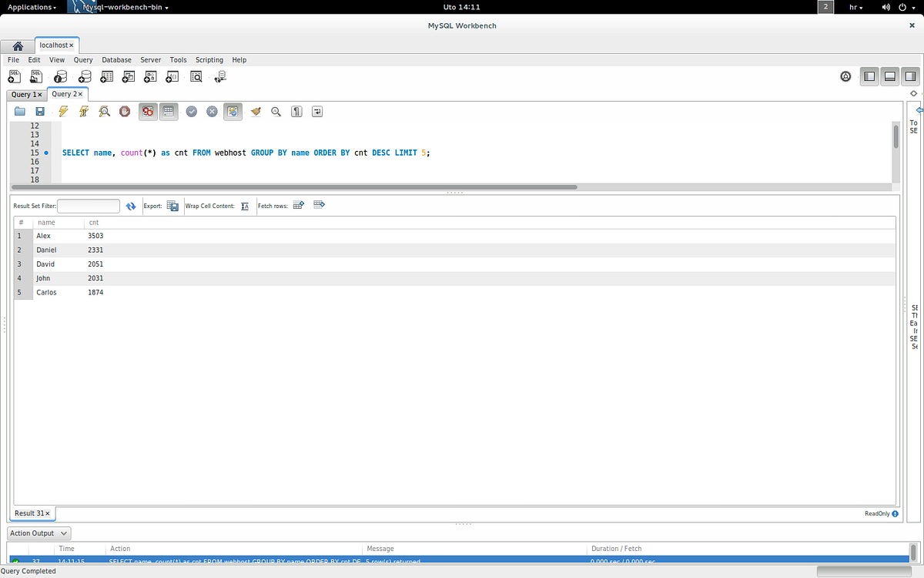Open SQL script file icon in main toolbar
Image resolution: width=924 pixels, height=578 pixels.
pos(36,76)
